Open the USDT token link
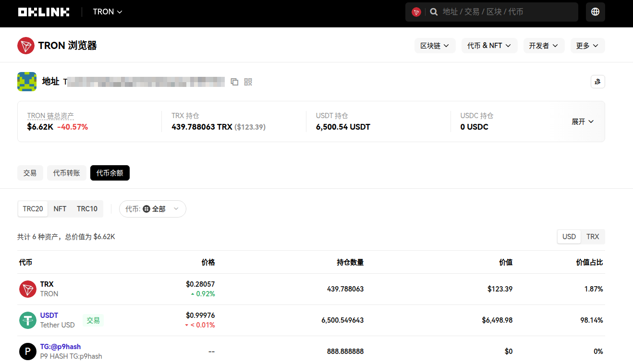The width and height of the screenshot is (633, 364). point(49,315)
